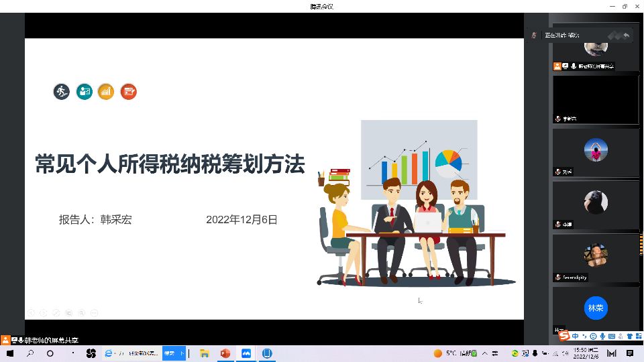Open the Sogou toolbox grid menu
This screenshot has height=362, width=644.
pyautogui.click(x=637, y=336)
